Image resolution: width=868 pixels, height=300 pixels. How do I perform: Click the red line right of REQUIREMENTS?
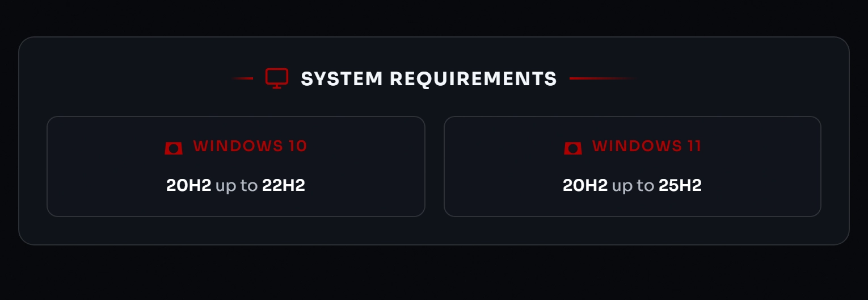pos(599,78)
